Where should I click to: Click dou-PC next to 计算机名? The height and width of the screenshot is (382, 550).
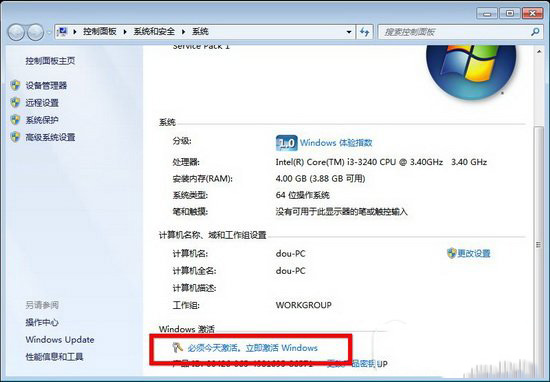pos(290,253)
